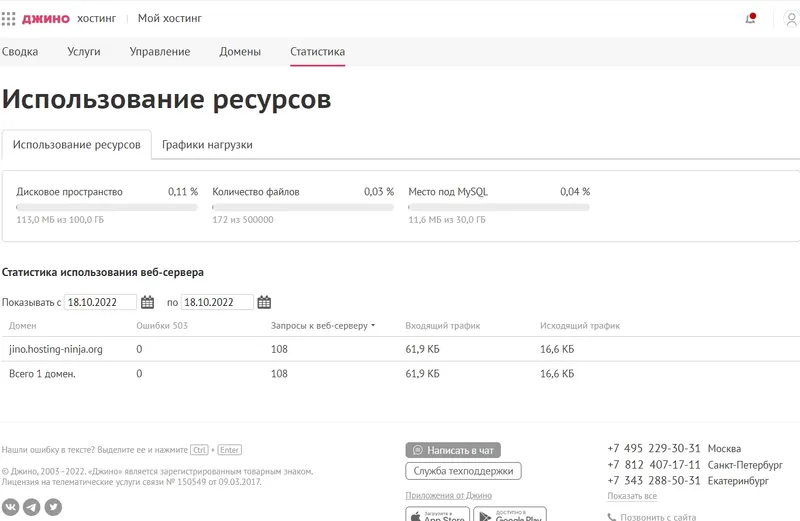Click the Всего 1 домен. cell
The height and width of the screenshot is (521, 800).
pyautogui.click(x=42, y=374)
